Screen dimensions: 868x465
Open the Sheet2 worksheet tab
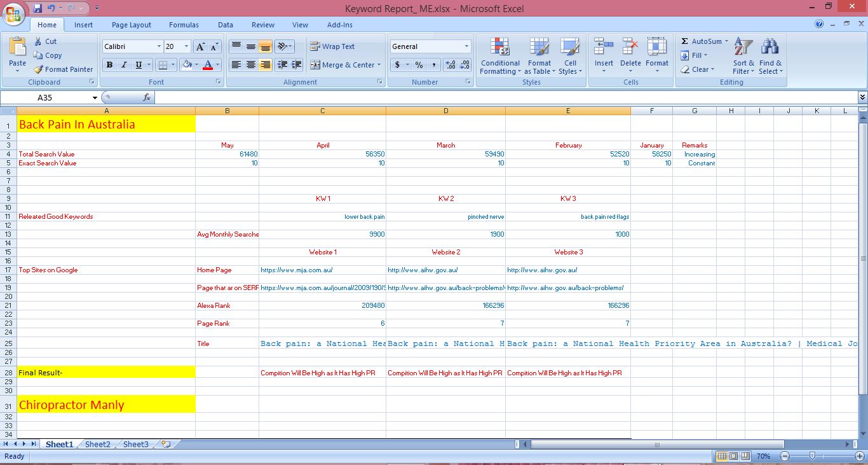point(97,445)
